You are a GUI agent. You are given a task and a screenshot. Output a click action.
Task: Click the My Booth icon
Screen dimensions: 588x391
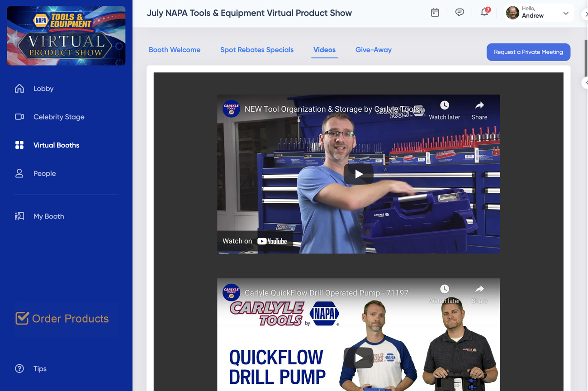(19, 216)
